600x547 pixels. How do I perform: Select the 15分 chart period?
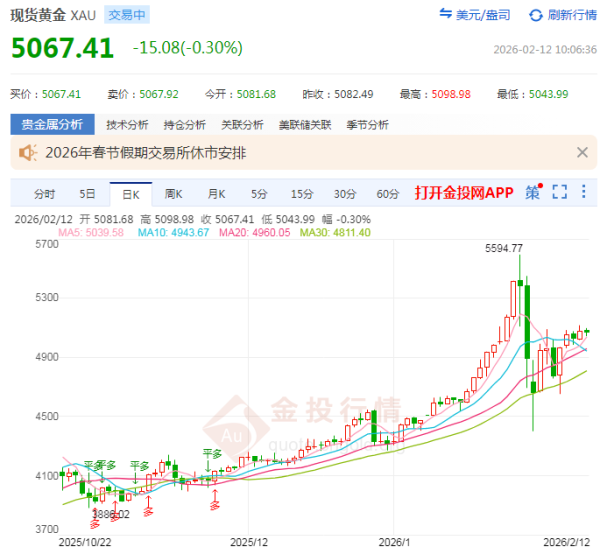[x=302, y=194]
